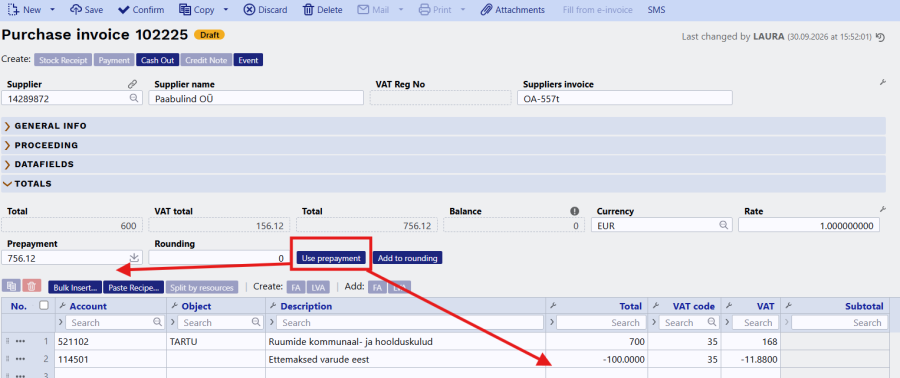Open the Attachments paperclip
Image resolution: width=900 pixels, height=378 pixels.
513,10
